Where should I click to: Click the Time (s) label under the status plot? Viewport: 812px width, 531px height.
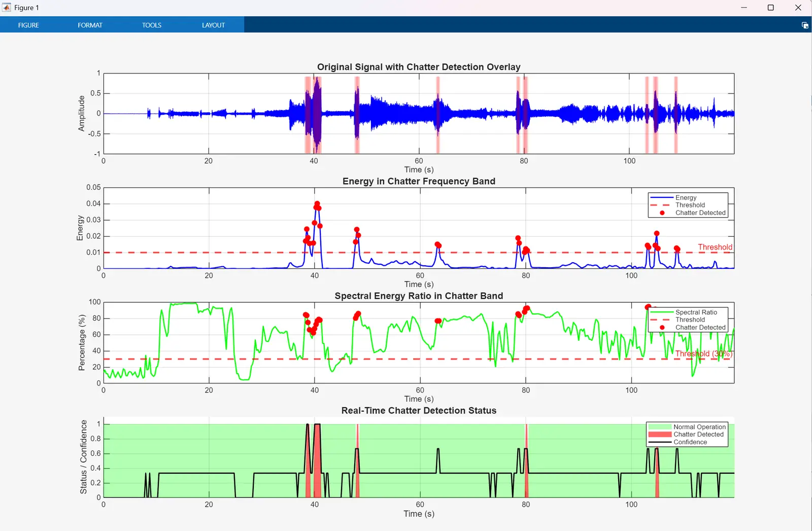pyautogui.click(x=419, y=514)
